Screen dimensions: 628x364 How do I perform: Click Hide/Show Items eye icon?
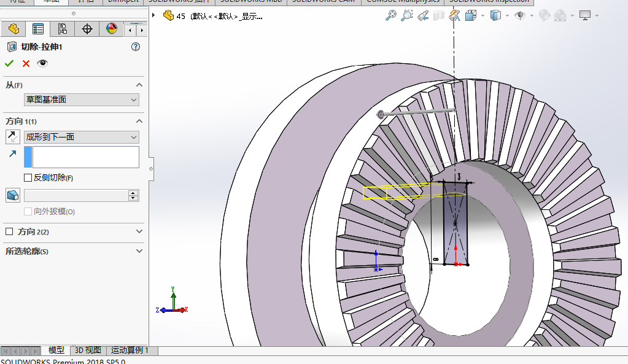(520, 15)
